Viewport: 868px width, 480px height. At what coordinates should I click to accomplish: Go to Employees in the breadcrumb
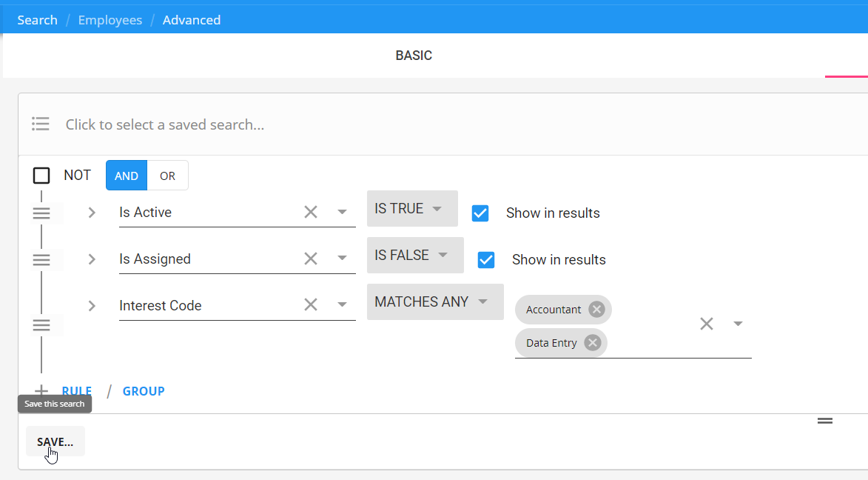point(110,20)
